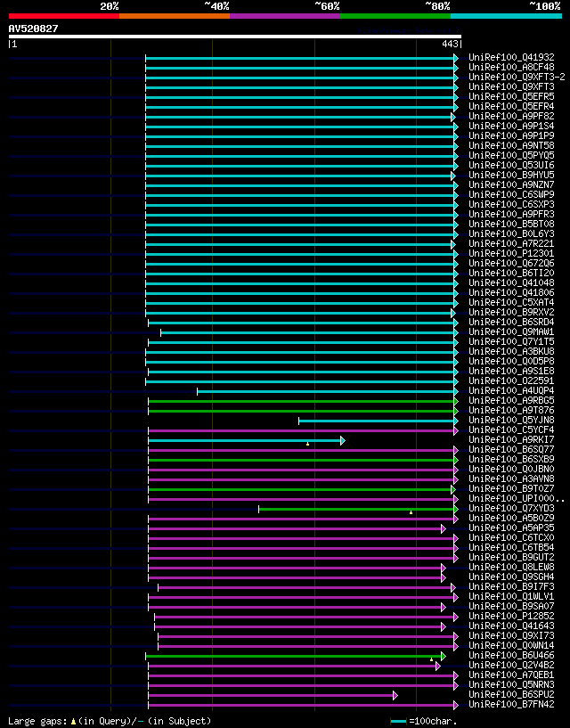This screenshot has width=570, height=728.
Task: Open hit UniRef100_Q5YJN8
Action: (x=511, y=421)
